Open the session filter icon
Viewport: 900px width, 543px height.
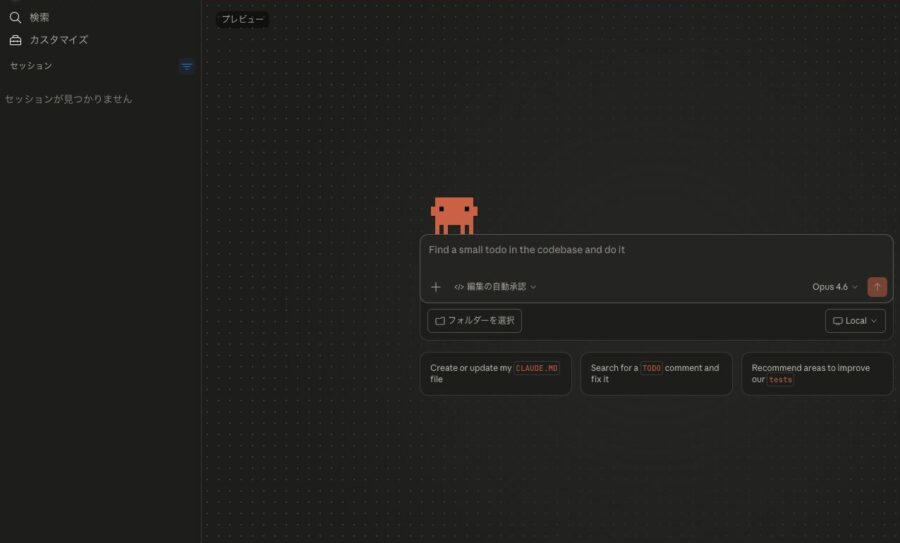(187, 66)
